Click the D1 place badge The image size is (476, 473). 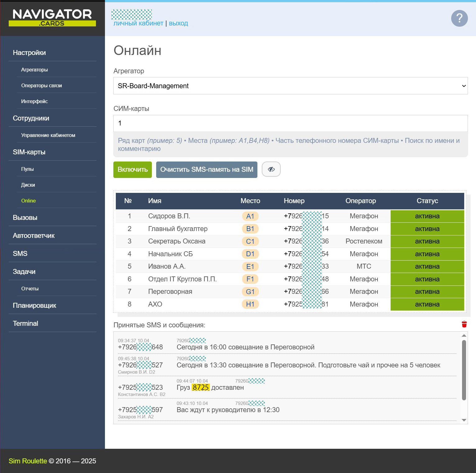(250, 254)
